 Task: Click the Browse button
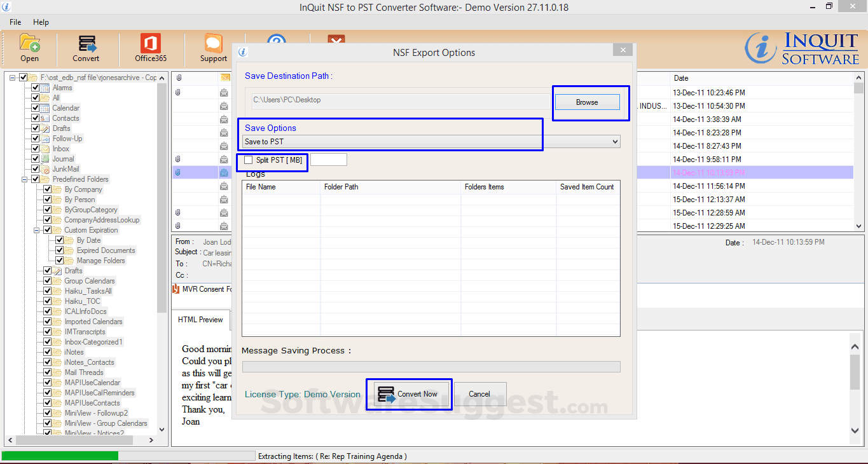pos(587,102)
